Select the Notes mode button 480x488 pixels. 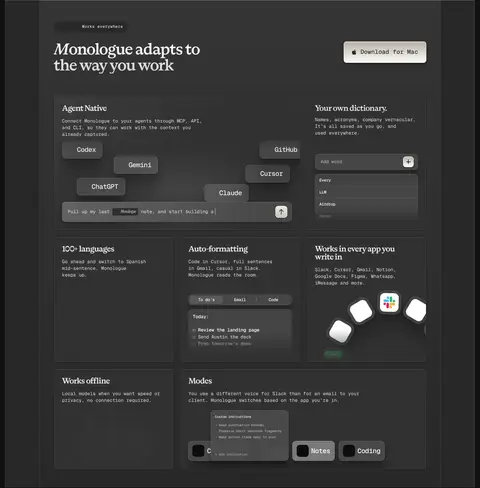[x=313, y=451]
